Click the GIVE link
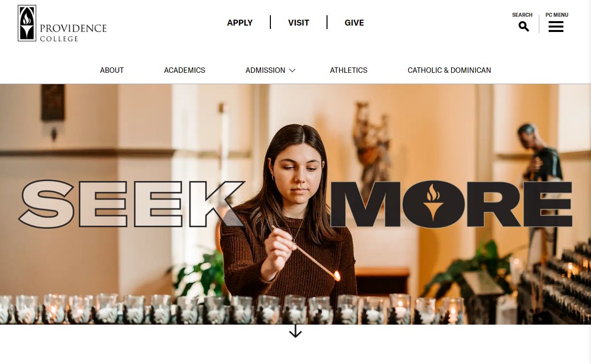 [x=354, y=23]
